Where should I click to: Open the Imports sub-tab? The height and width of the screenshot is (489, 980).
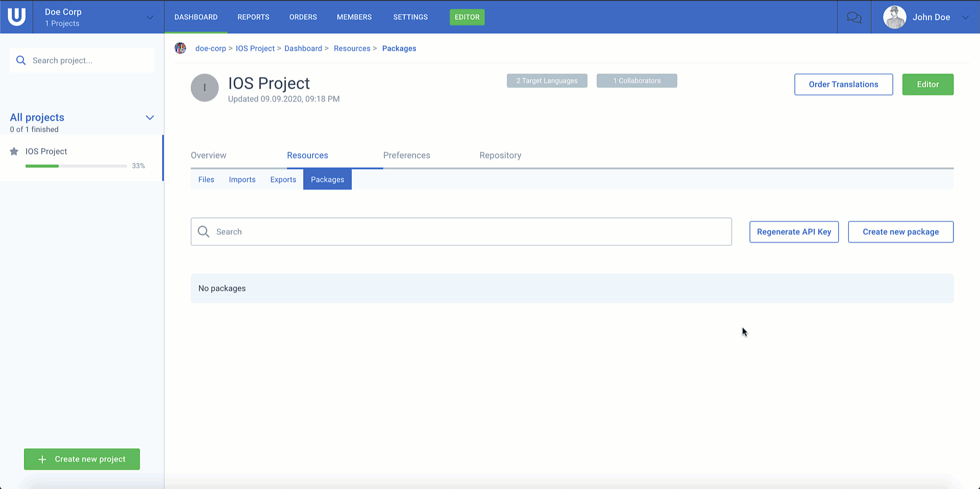[242, 179]
